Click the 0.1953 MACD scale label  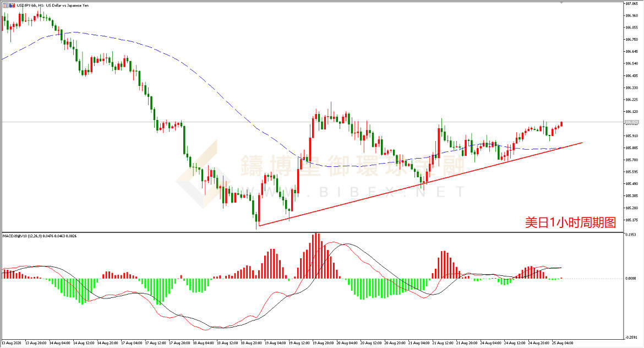pos(631,235)
